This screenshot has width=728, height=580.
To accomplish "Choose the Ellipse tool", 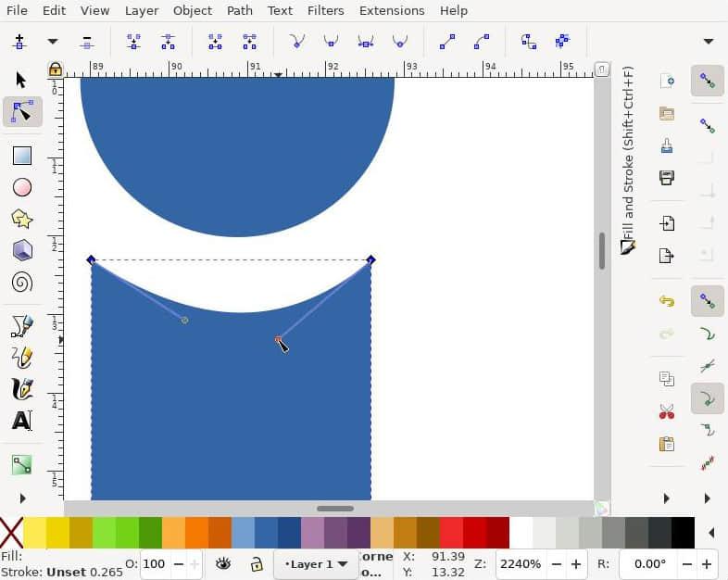I will point(22,187).
